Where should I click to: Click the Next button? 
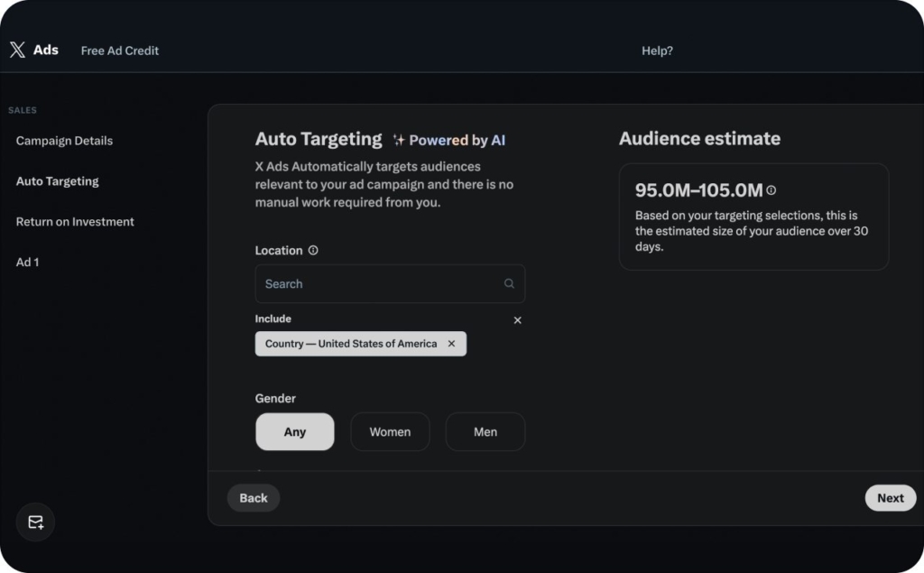coord(891,498)
